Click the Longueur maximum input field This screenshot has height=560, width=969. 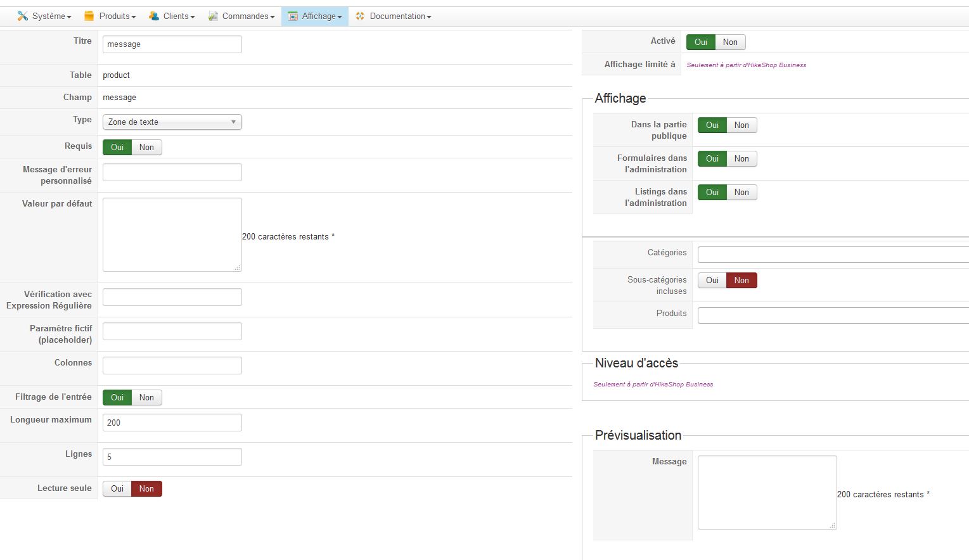tap(172, 423)
